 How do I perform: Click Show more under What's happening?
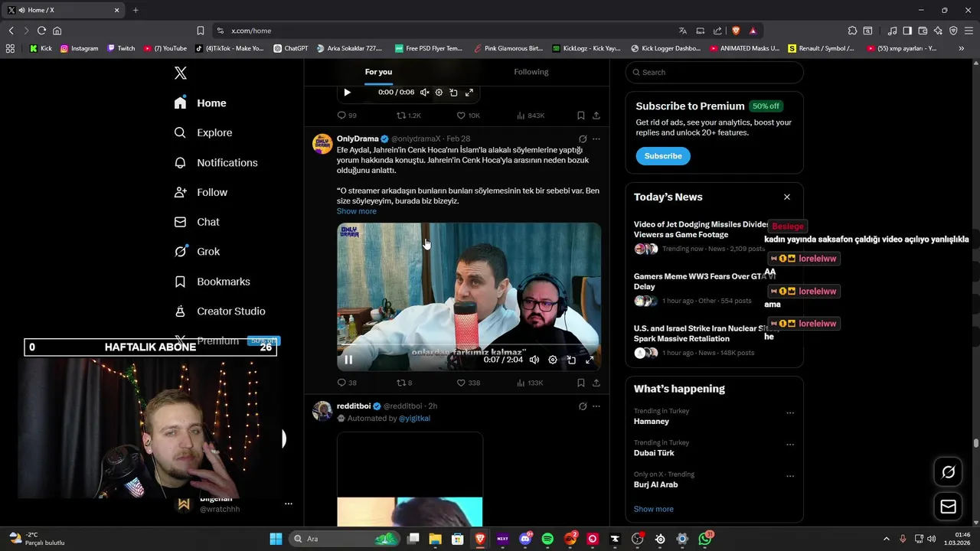click(654, 509)
